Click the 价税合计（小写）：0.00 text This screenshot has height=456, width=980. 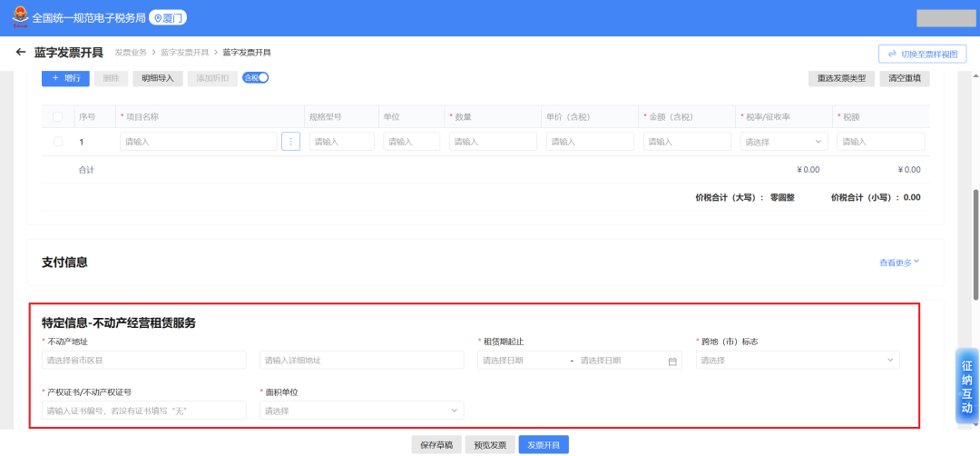coord(876,197)
